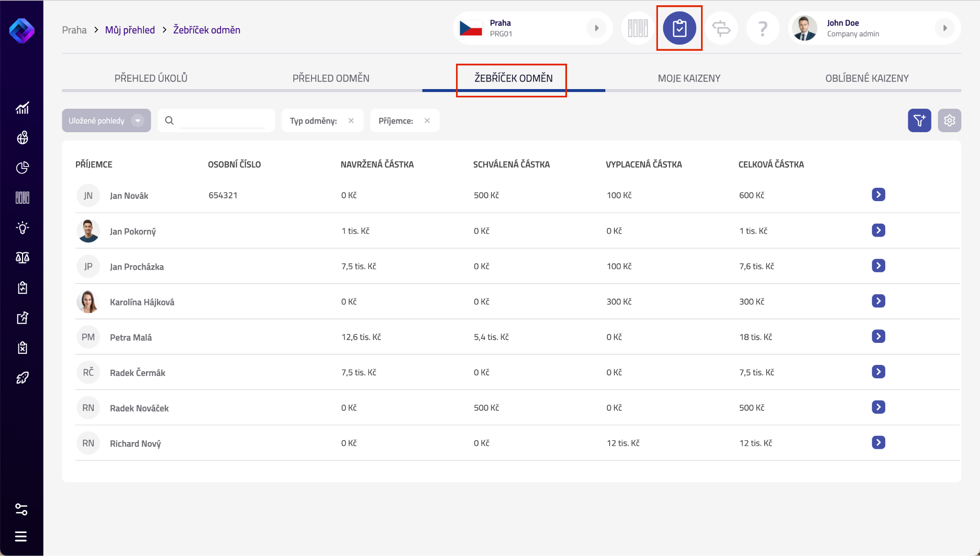The image size is (980, 556).
Task: Click the balance scales icon in the sidebar
Action: [x=22, y=258]
